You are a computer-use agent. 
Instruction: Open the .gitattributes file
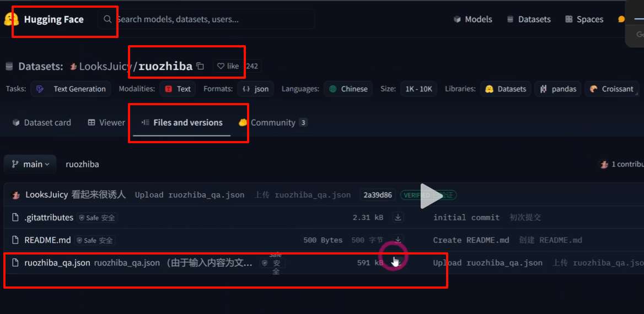49,218
